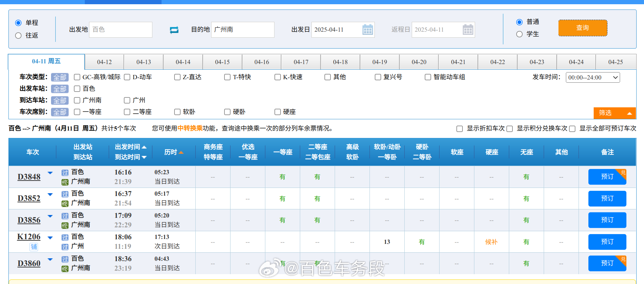The image size is (644, 284).
Task: Click the terminal station icon beside D3848 广州南
Action: coord(65,182)
